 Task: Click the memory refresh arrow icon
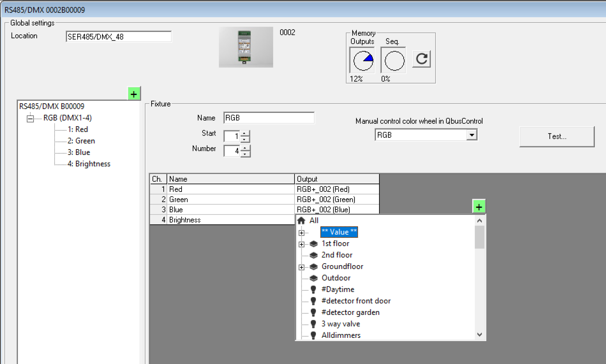pyautogui.click(x=422, y=59)
